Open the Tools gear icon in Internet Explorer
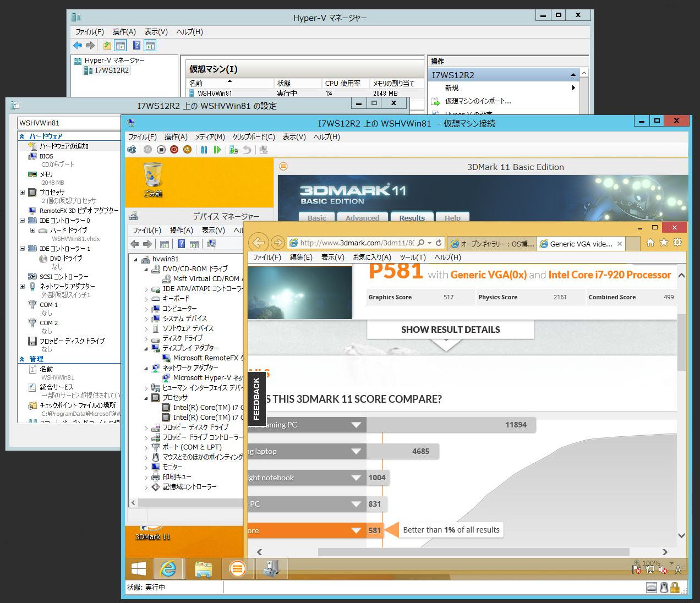 (x=677, y=242)
